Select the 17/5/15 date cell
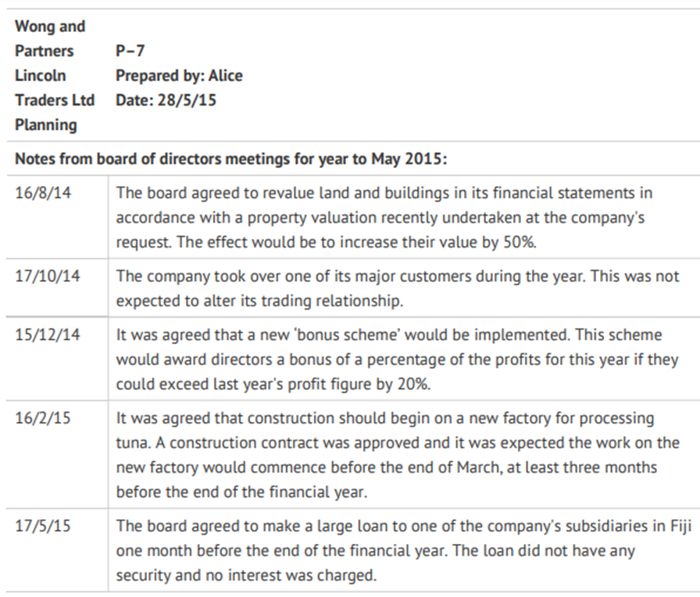Viewport: 700px width, 597px height. pyautogui.click(x=43, y=526)
